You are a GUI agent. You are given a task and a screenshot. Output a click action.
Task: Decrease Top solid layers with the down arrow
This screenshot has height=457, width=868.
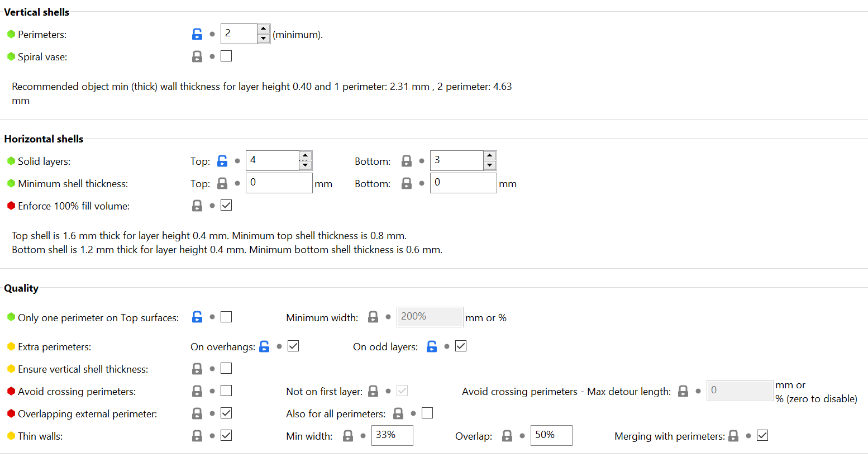pos(305,165)
